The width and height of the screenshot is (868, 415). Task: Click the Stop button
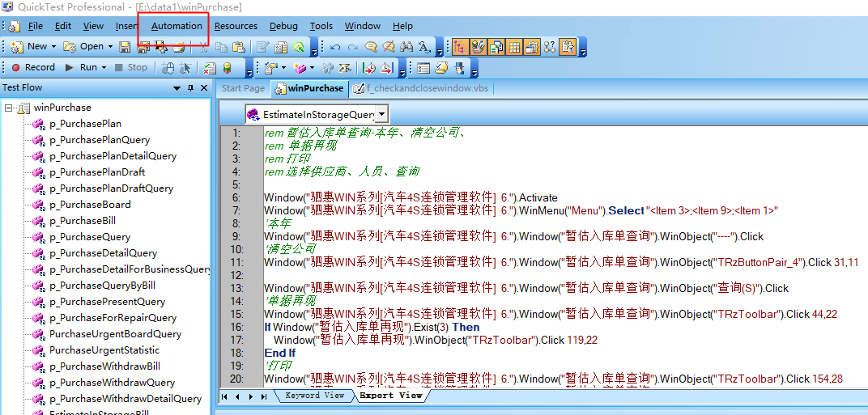click(130, 67)
